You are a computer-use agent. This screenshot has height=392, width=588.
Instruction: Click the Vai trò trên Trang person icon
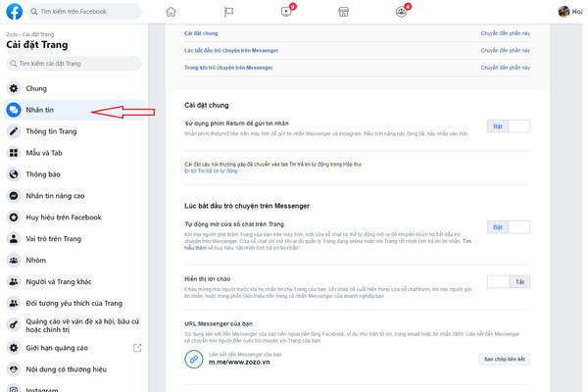(14, 238)
